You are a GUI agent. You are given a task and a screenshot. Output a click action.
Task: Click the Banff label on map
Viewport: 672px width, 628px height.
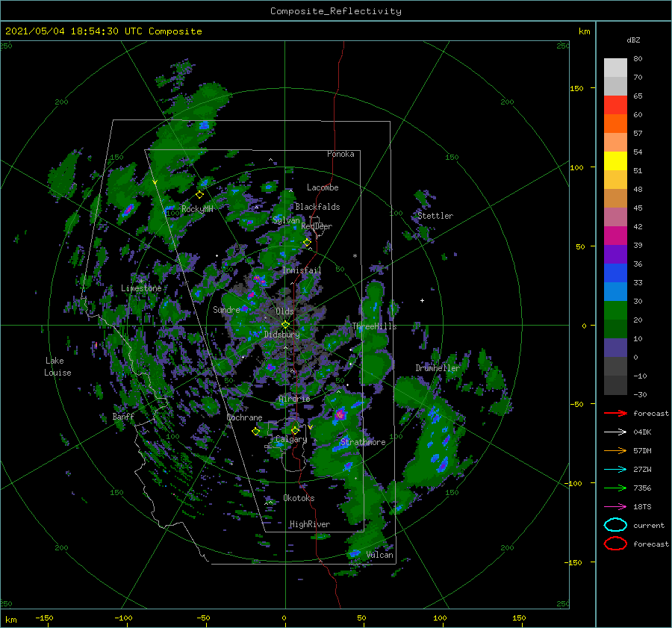point(123,417)
